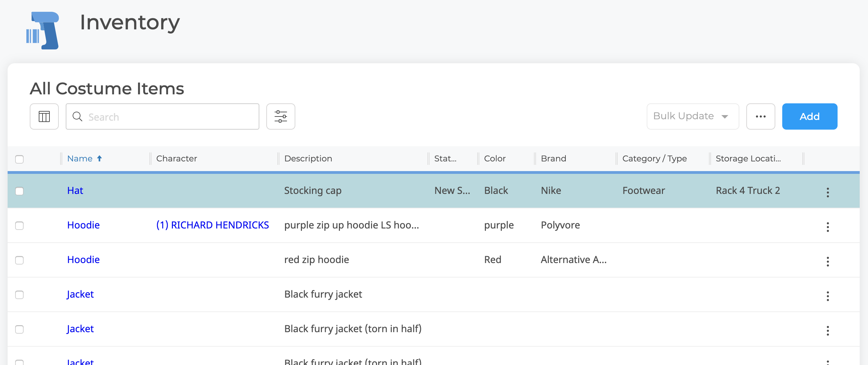
Task: Click the Polyvore brand cell
Action: point(561,225)
